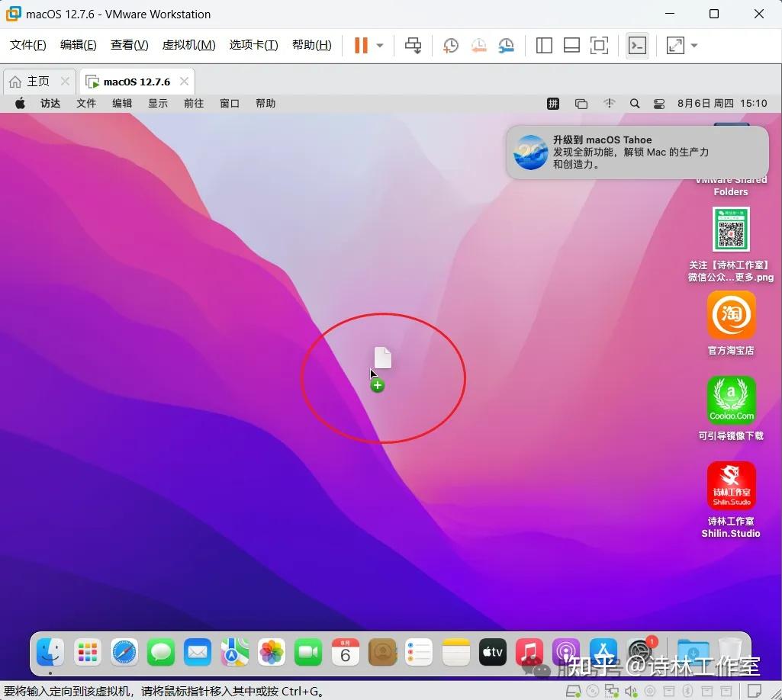
Task: Click the sound card status icon
Action: 631,691
